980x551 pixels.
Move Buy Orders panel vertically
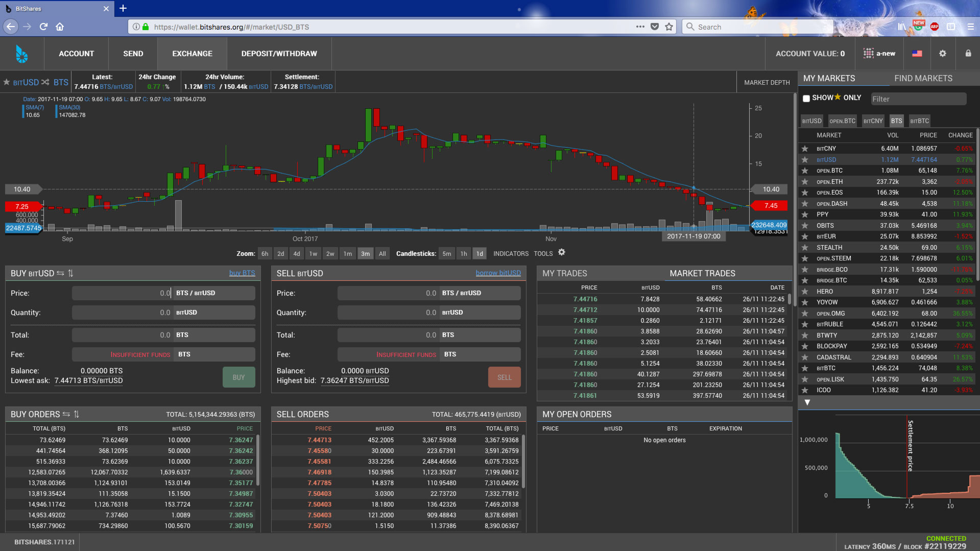[x=76, y=414]
